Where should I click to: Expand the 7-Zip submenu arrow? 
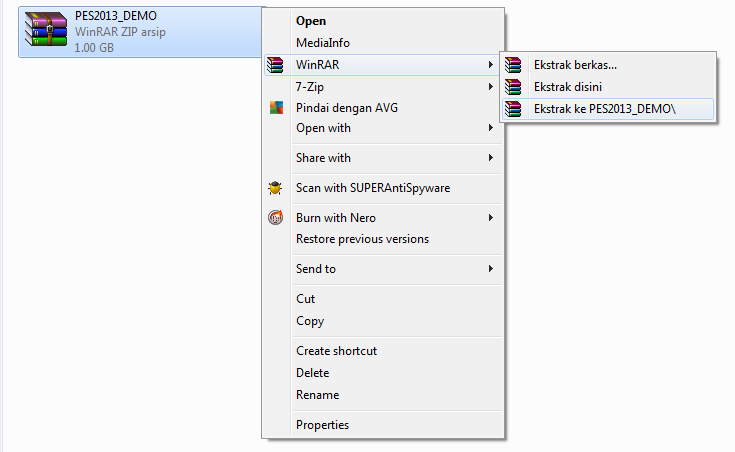coord(490,86)
